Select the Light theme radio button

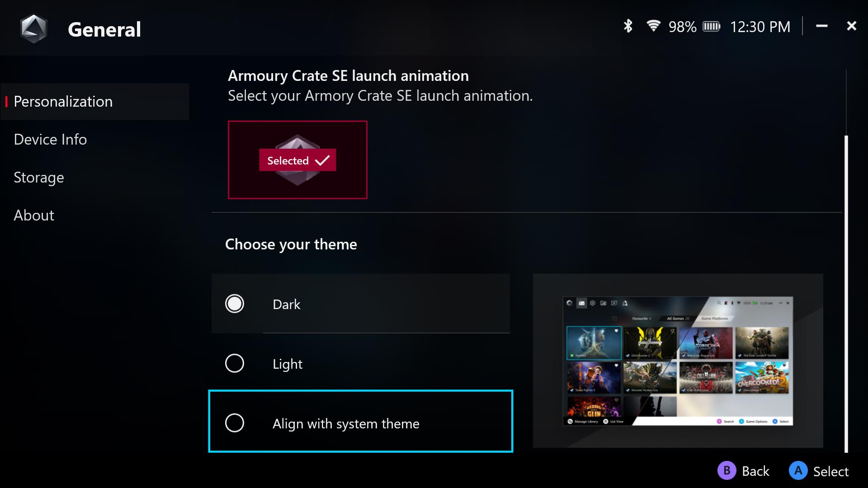point(233,363)
